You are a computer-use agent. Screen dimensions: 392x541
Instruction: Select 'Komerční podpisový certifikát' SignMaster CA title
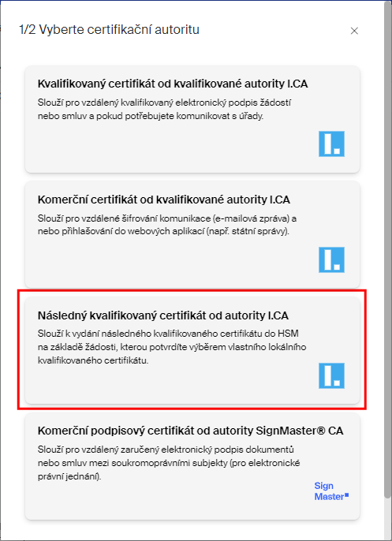191,431
